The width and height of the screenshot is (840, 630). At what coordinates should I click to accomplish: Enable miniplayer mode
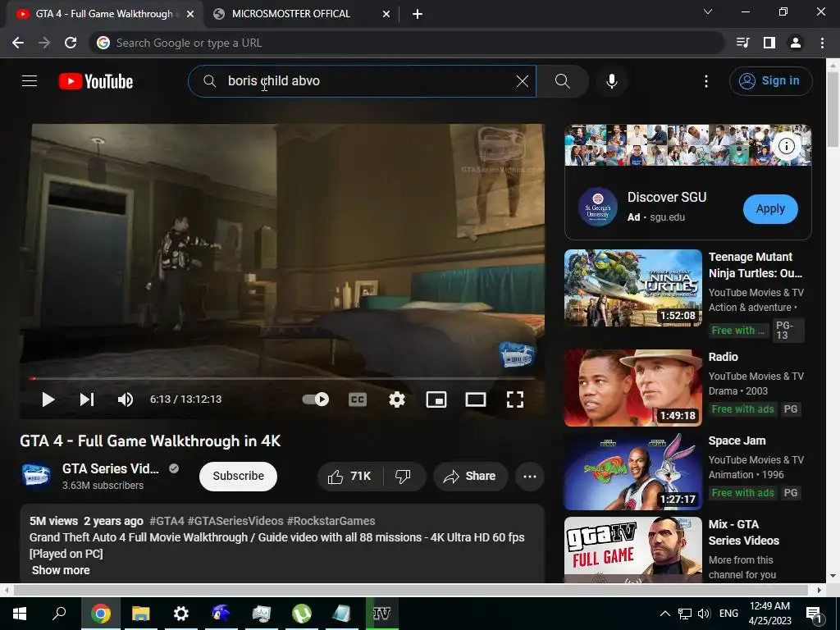(x=436, y=399)
